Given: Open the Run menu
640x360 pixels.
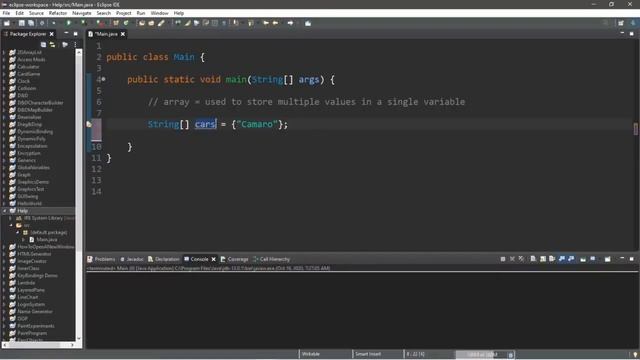Looking at the screenshot, I should [141, 13].
